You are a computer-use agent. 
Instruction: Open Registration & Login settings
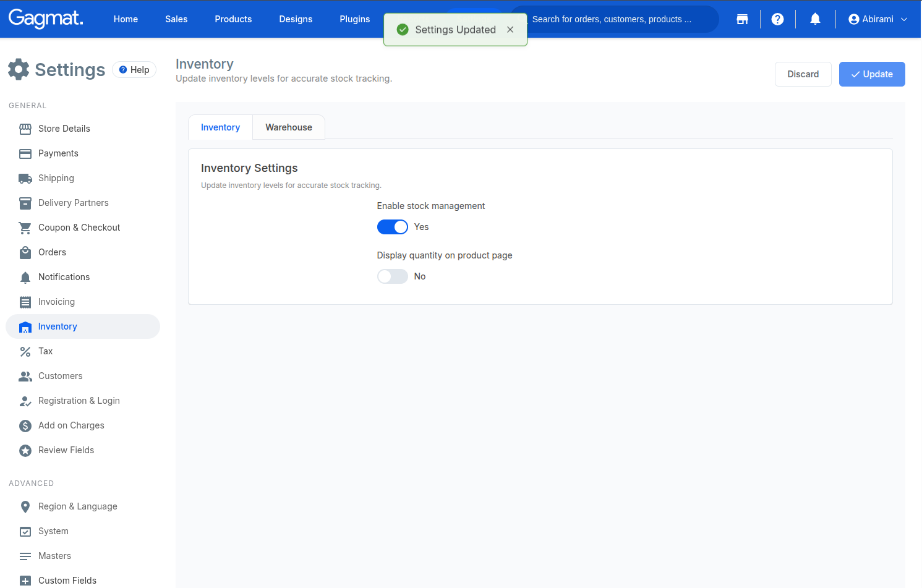pos(83,401)
